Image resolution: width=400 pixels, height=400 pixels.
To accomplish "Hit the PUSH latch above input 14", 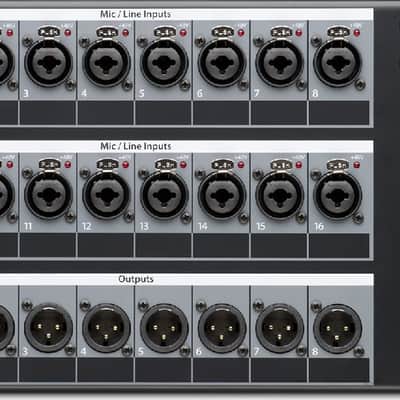I will coord(223,164).
